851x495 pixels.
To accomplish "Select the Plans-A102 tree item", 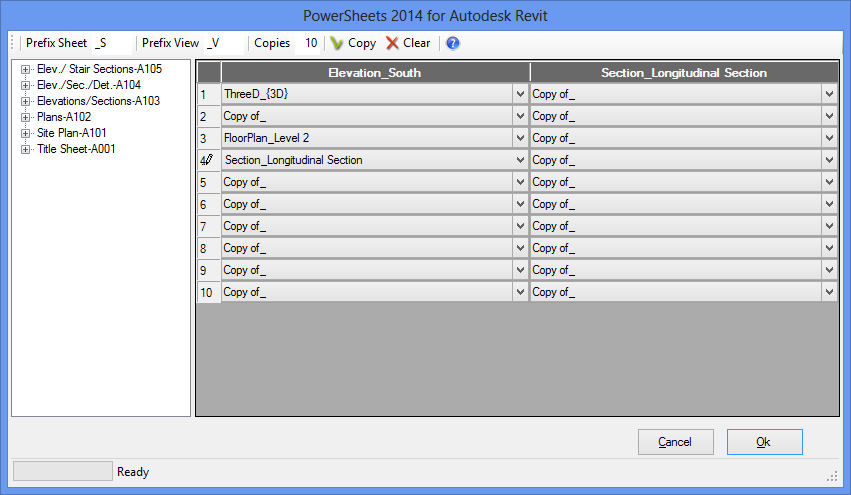I will (x=64, y=117).
